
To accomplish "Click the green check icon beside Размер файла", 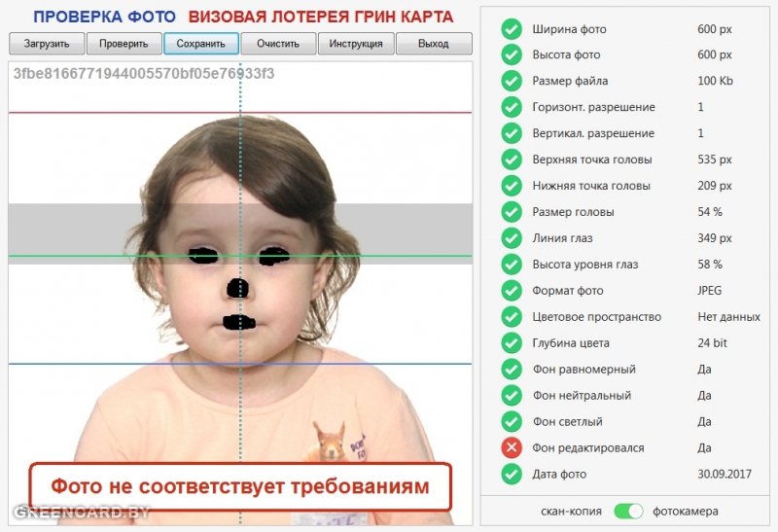I will pyautogui.click(x=512, y=82).
